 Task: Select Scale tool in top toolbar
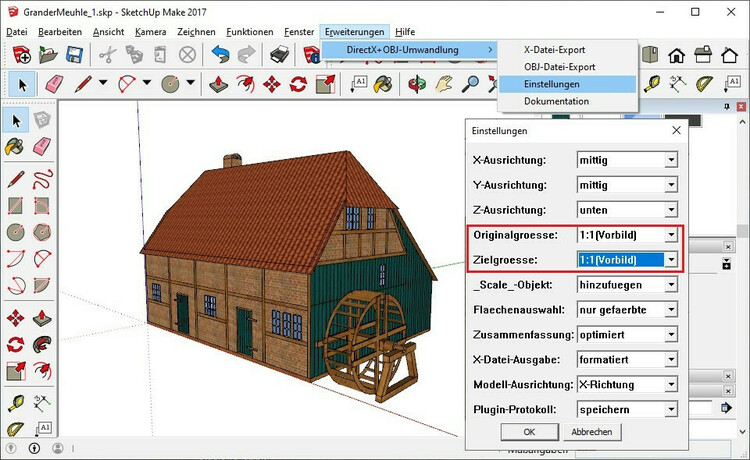326,84
